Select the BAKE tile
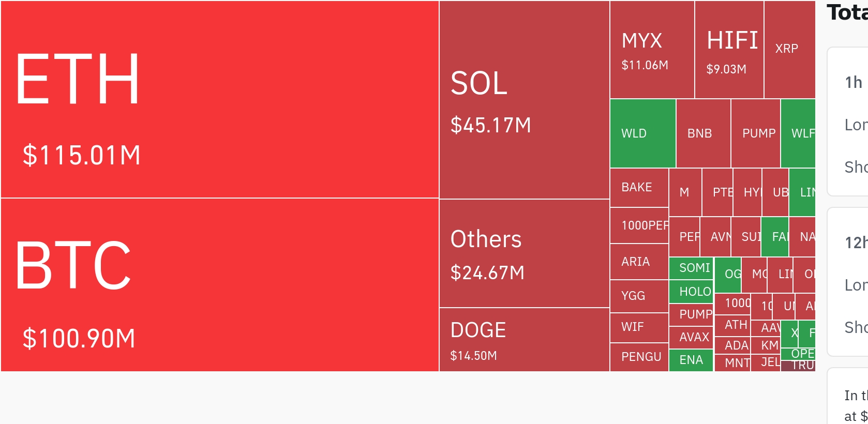The height and width of the screenshot is (424, 868). coord(639,187)
